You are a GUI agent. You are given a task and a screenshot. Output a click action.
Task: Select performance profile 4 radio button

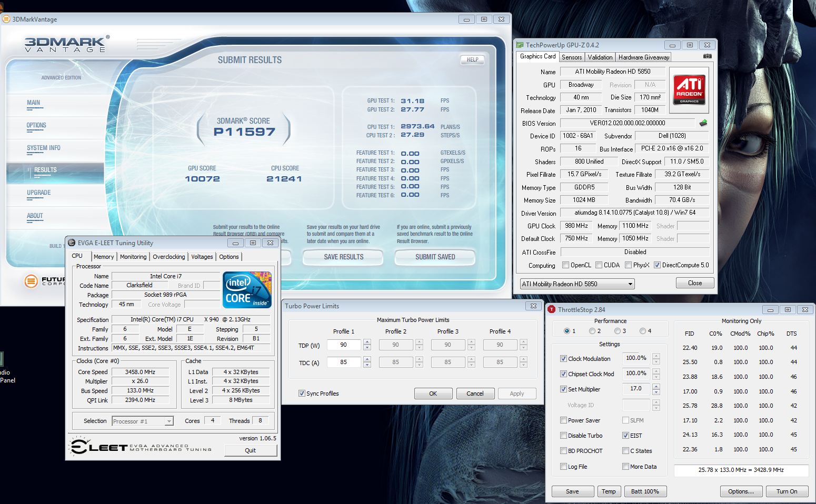[x=642, y=331]
